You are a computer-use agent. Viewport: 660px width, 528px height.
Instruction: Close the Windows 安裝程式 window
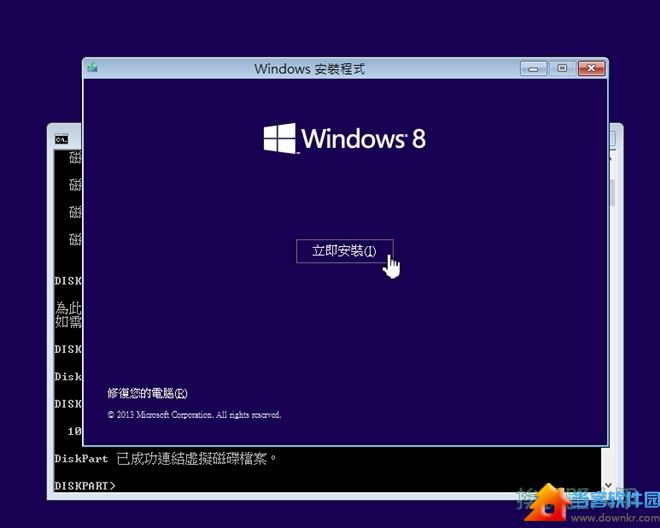(x=591, y=68)
